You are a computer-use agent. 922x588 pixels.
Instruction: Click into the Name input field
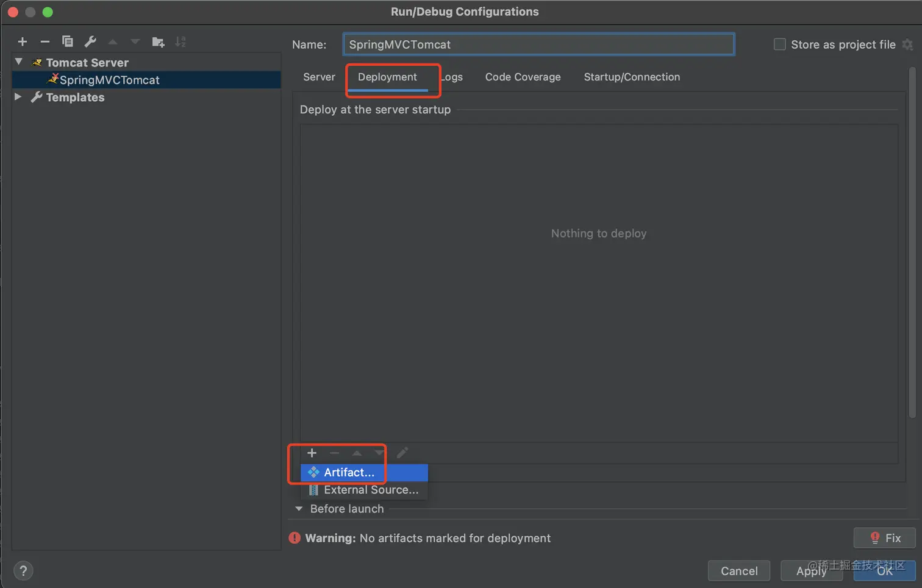pyautogui.click(x=538, y=44)
